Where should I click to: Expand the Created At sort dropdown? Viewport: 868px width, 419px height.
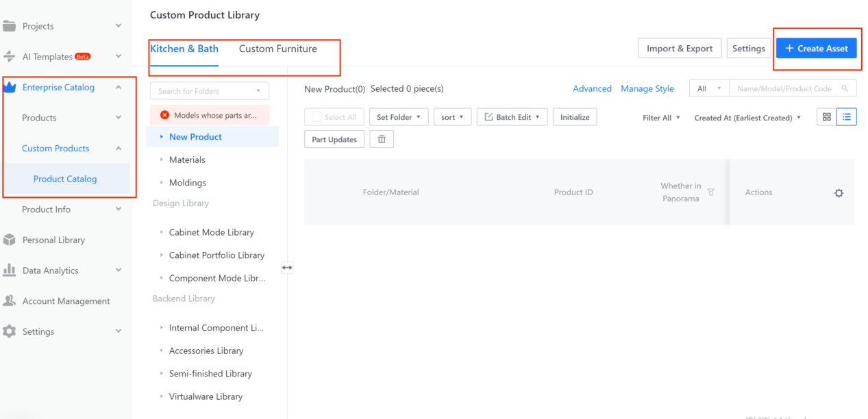coord(747,118)
